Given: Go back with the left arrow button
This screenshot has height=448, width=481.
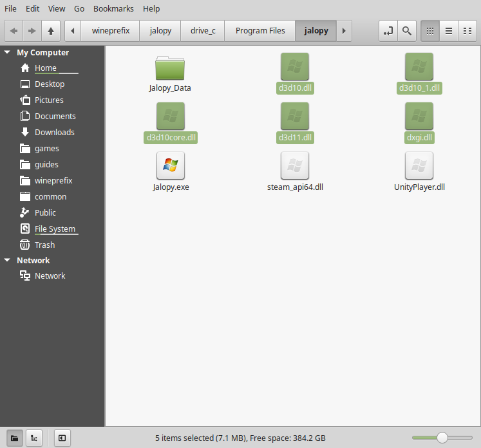Looking at the screenshot, I should point(14,31).
